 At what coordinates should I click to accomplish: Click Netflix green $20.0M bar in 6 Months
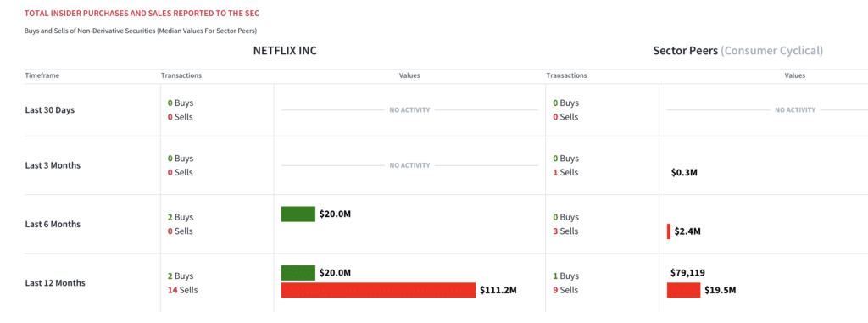coord(298,214)
